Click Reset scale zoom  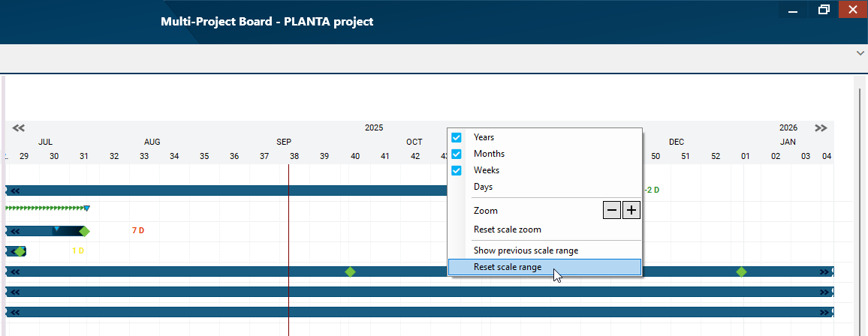pyautogui.click(x=507, y=229)
